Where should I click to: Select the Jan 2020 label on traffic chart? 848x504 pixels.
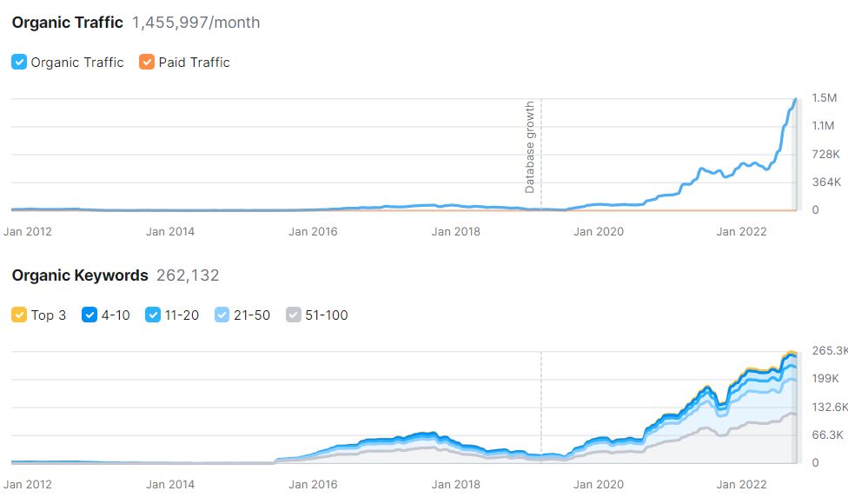coord(598,231)
